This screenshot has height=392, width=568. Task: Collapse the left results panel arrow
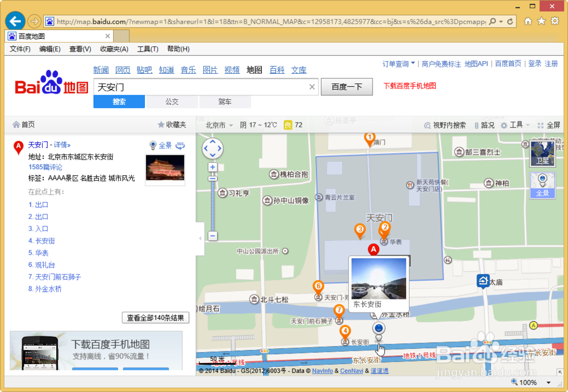pyautogui.click(x=201, y=238)
